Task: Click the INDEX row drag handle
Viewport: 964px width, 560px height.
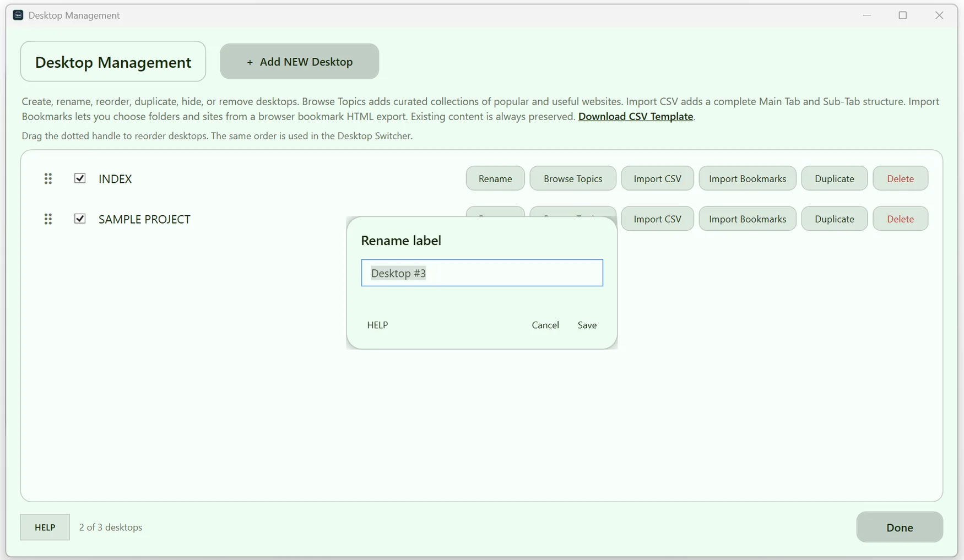Action: click(x=48, y=178)
